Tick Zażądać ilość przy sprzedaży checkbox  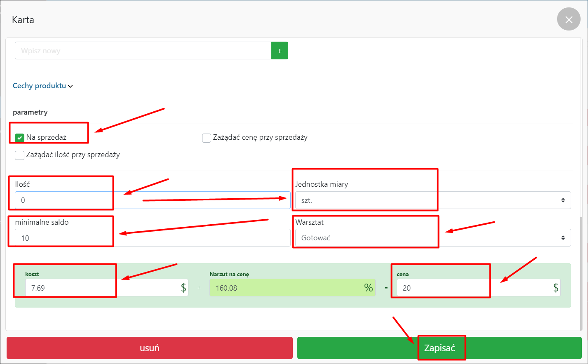19,155
